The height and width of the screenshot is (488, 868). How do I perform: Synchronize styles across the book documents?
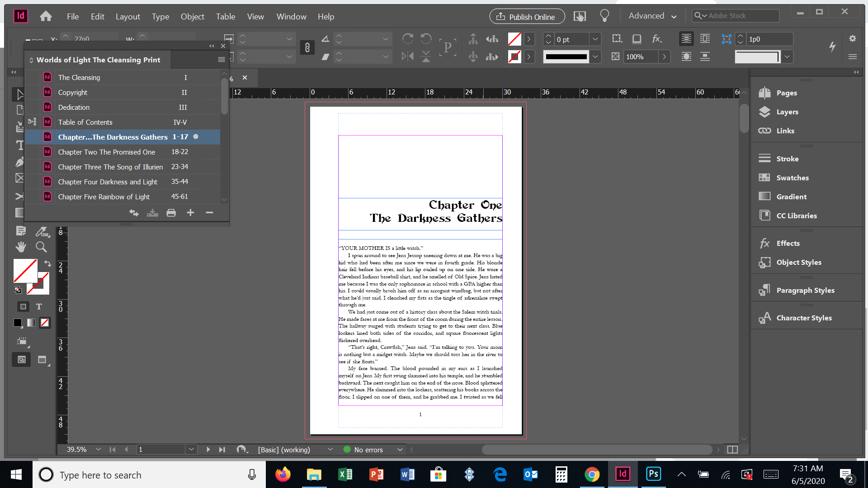coord(134,212)
